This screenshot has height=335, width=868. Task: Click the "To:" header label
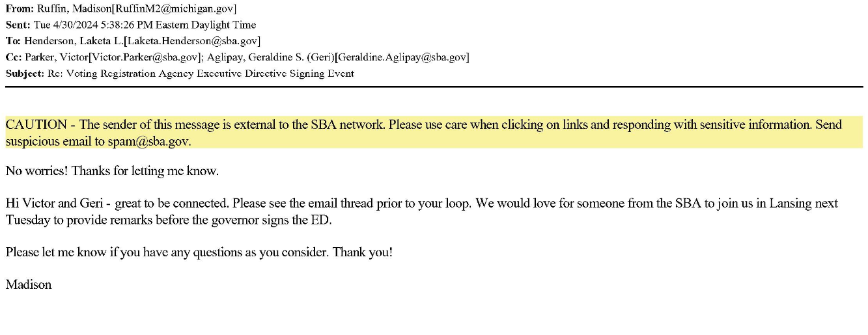(x=13, y=41)
